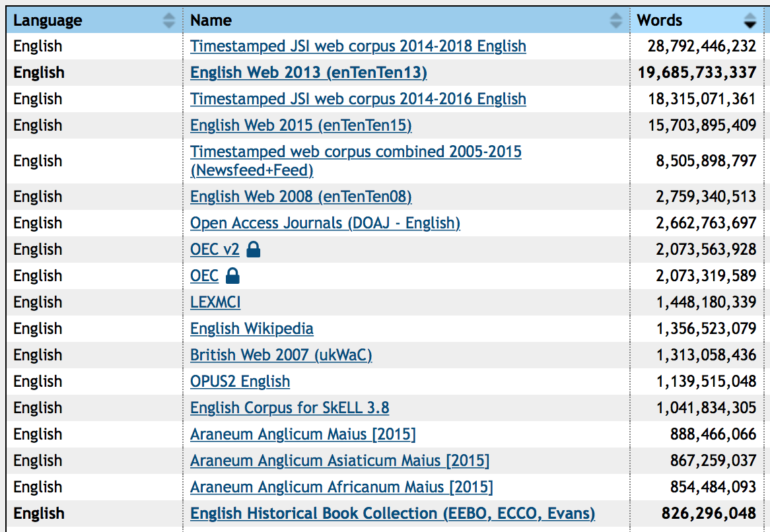This screenshot has height=532, width=770.
Task: Select the word count 1,139,515,048
Action: click(706, 382)
